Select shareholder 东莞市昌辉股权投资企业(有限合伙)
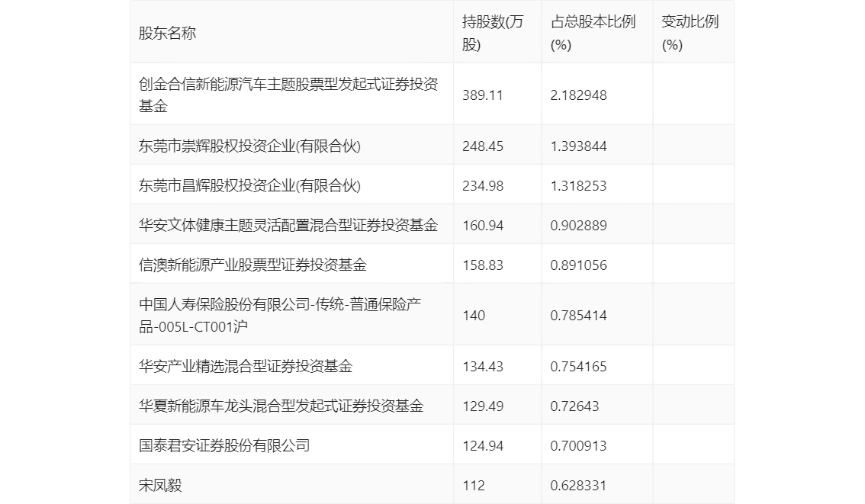Screen dimensions: 865x504 pos(250,185)
